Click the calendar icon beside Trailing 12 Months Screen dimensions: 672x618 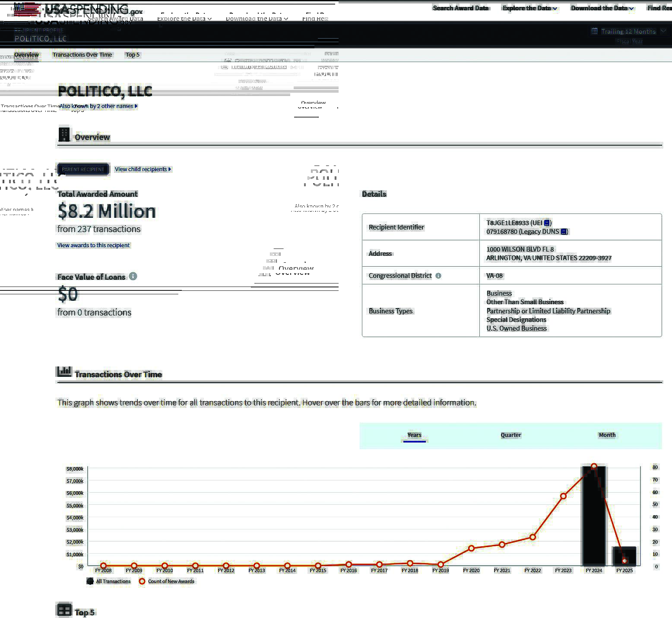pos(594,31)
